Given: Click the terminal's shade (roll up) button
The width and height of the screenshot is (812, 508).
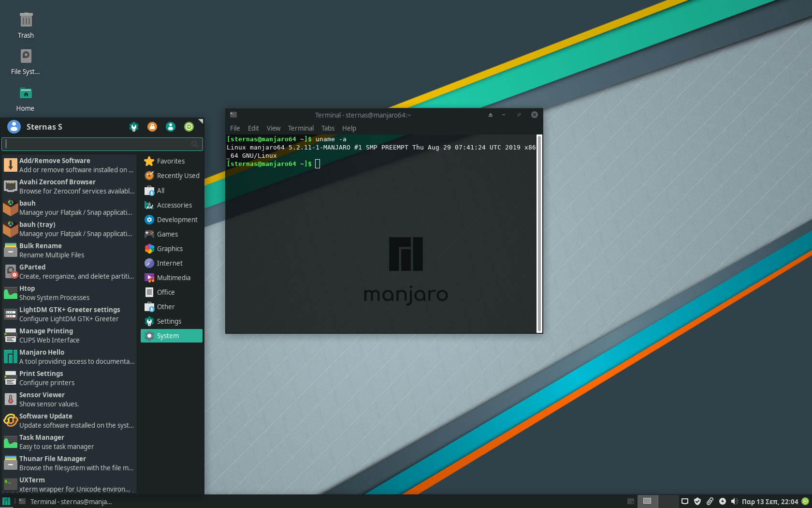Looking at the screenshot, I should (490, 115).
